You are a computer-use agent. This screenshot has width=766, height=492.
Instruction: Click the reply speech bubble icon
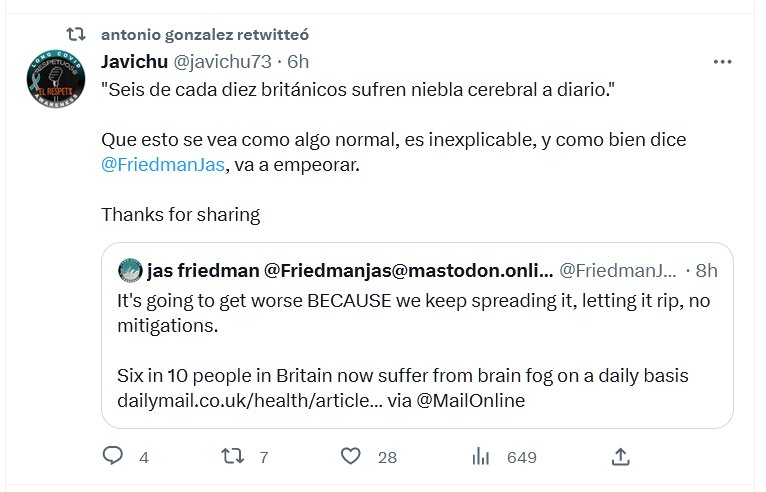tap(113, 456)
